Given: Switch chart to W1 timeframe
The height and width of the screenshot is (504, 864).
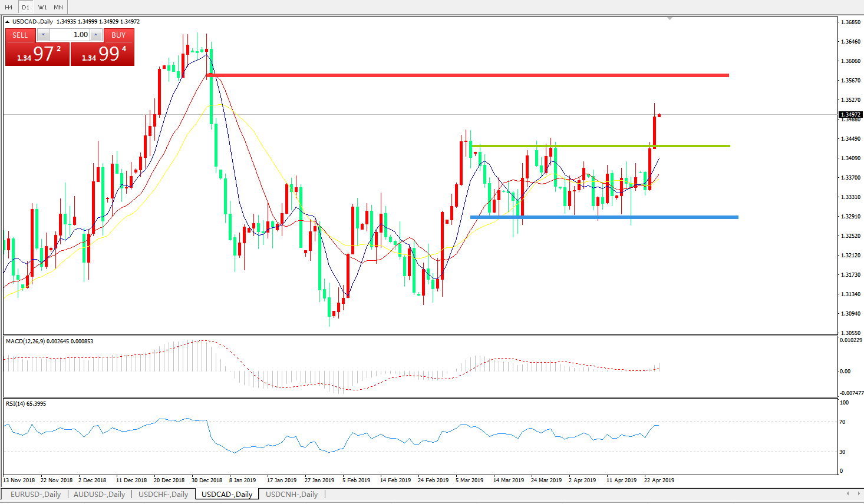Looking at the screenshot, I should tap(42, 7).
